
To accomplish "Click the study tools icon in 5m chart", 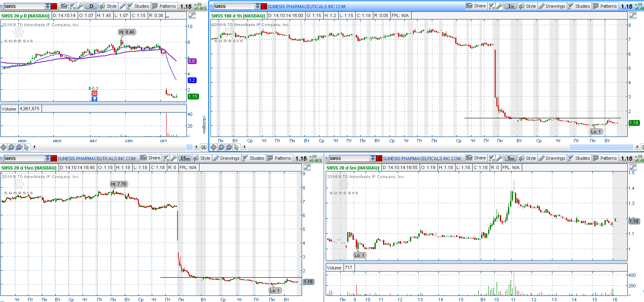I will [492, 158].
